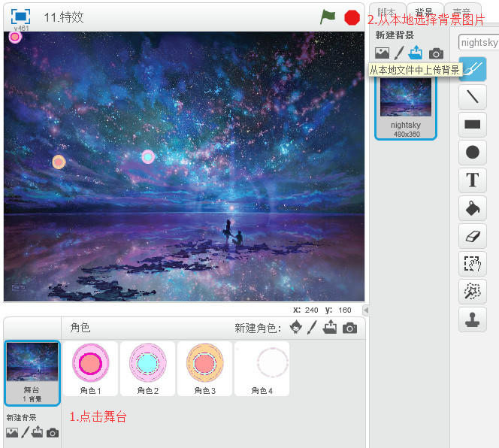This screenshot has width=499, height=448.
Task: Choose backdrop from library in 新建背景 panel
Action: [382, 53]
